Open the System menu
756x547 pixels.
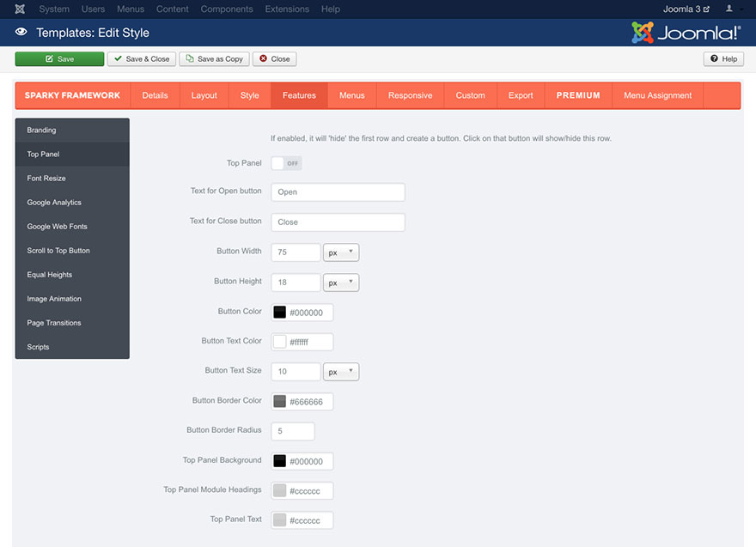point(54,9)
